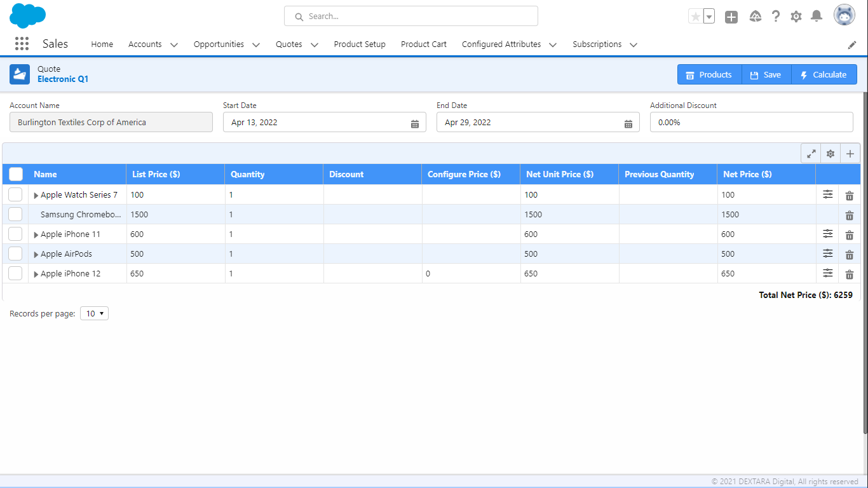Click the notifications bell icon
868x488 pixels.
[817, 17]
